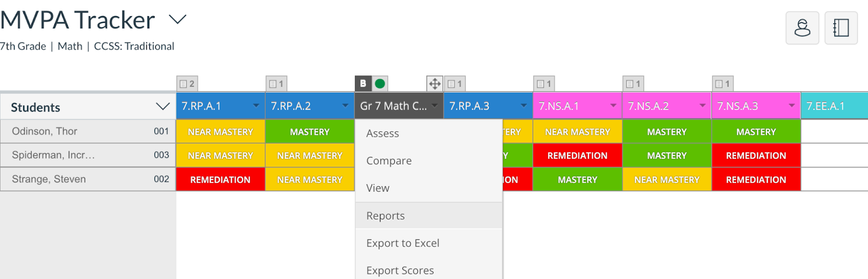Screen dimensions: 868x279
Task: Choose Export Scores menu item
Action: [x=429, y=270]
